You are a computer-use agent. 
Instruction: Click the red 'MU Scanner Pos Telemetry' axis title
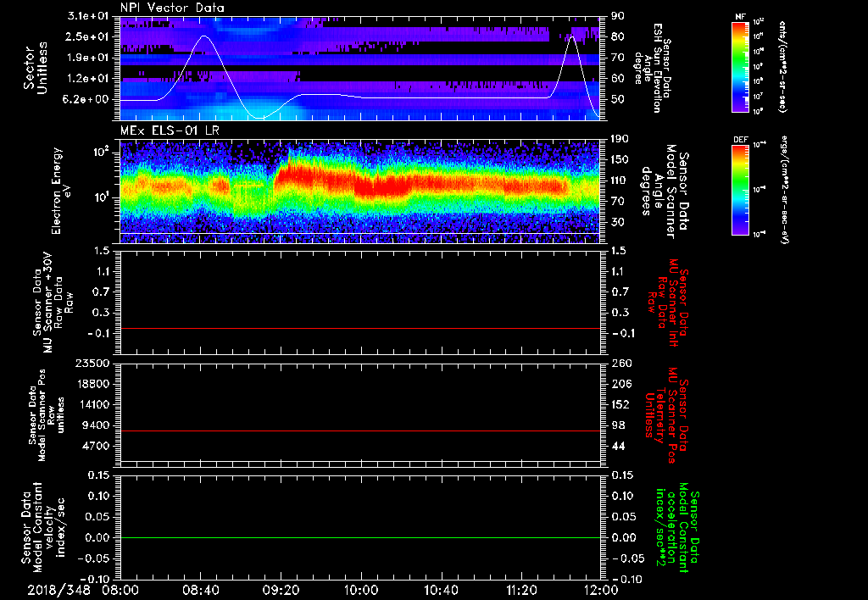point(666,415)
